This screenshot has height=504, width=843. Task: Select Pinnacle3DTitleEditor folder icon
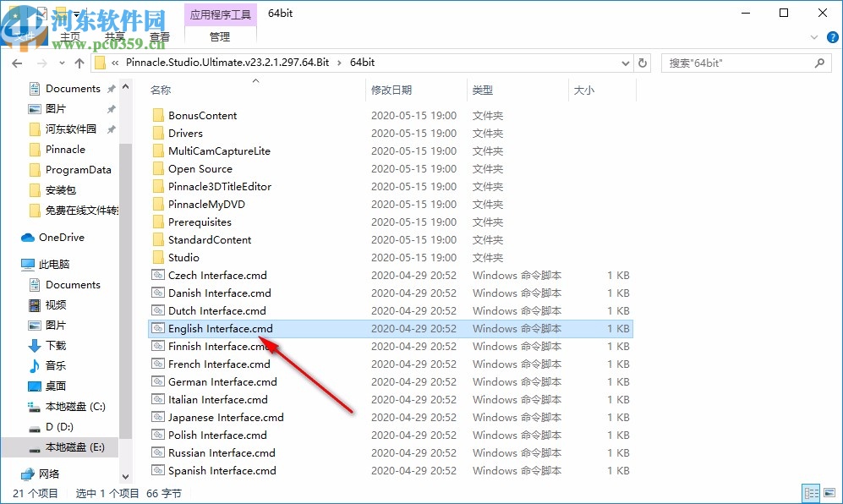pyautogui.click(x=158, y=186)
